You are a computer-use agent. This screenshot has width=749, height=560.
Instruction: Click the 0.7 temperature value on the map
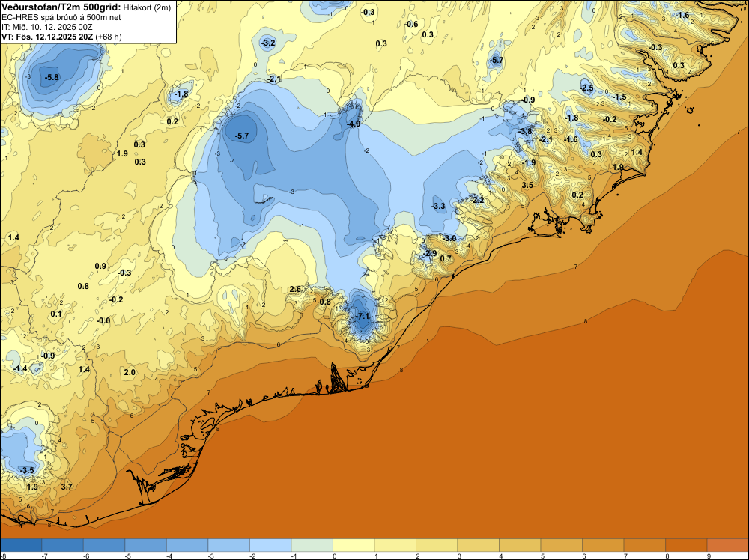point(446,258)
